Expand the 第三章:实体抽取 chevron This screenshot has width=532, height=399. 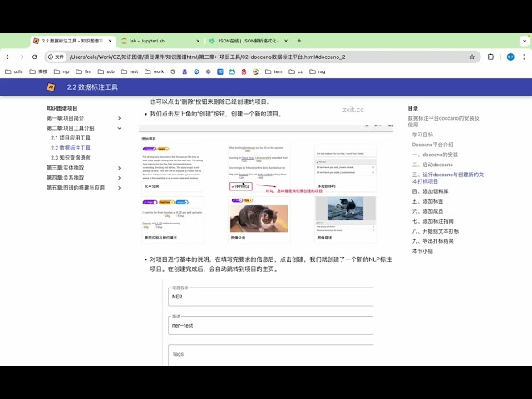(x=120, y=168)
